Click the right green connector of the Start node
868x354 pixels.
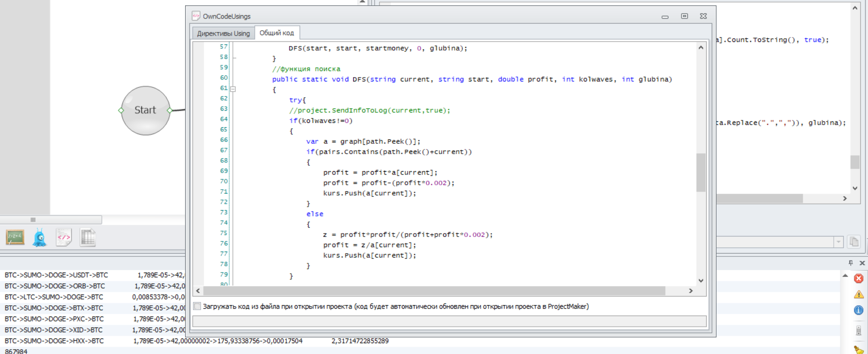[x=170, y=111]
